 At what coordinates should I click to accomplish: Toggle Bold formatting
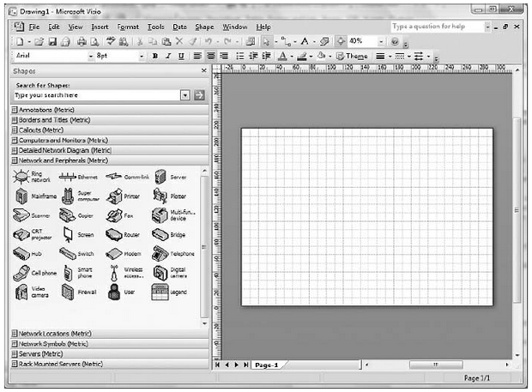[155, 56]
